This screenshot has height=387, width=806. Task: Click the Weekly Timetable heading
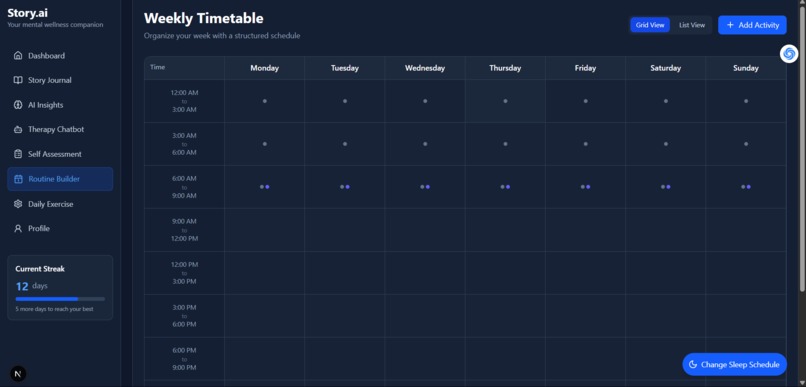(204, 19)
